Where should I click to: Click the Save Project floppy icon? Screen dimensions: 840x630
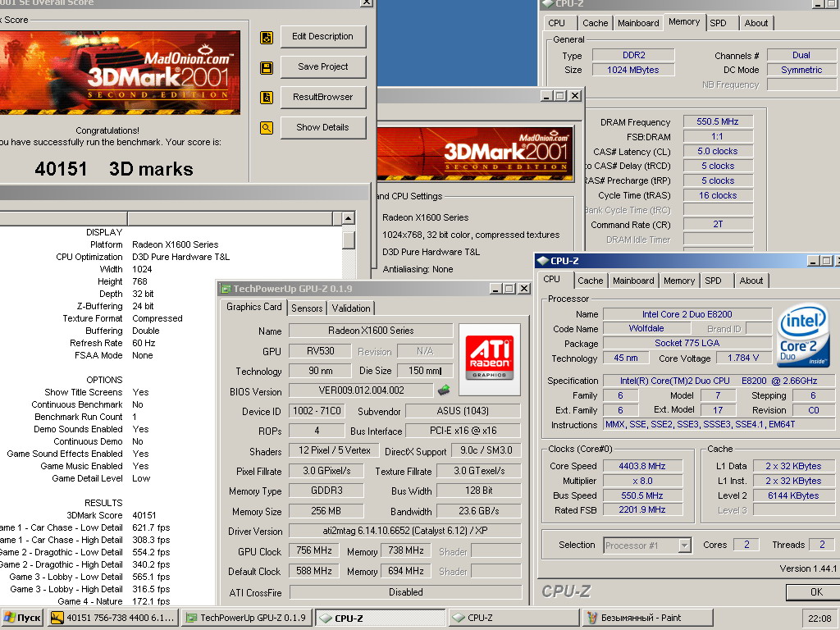click(267, 68)
